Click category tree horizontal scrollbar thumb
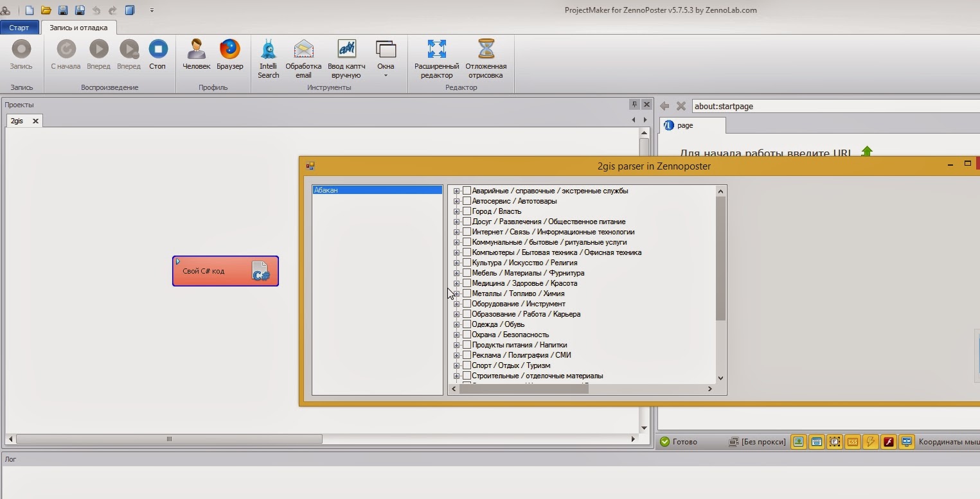 click(x=524, y=389)
